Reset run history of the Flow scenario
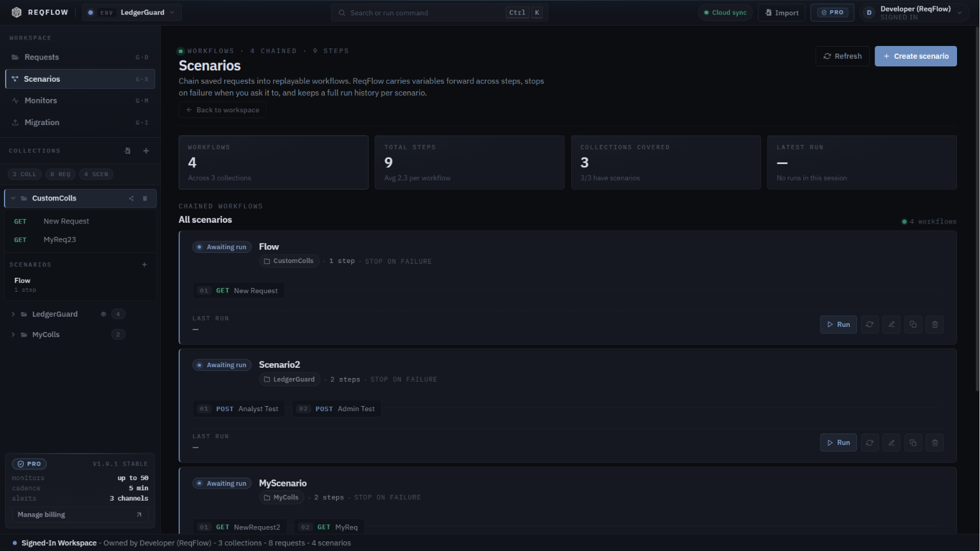The height and width of the screenshot is (551, 980). coord(870,324)
